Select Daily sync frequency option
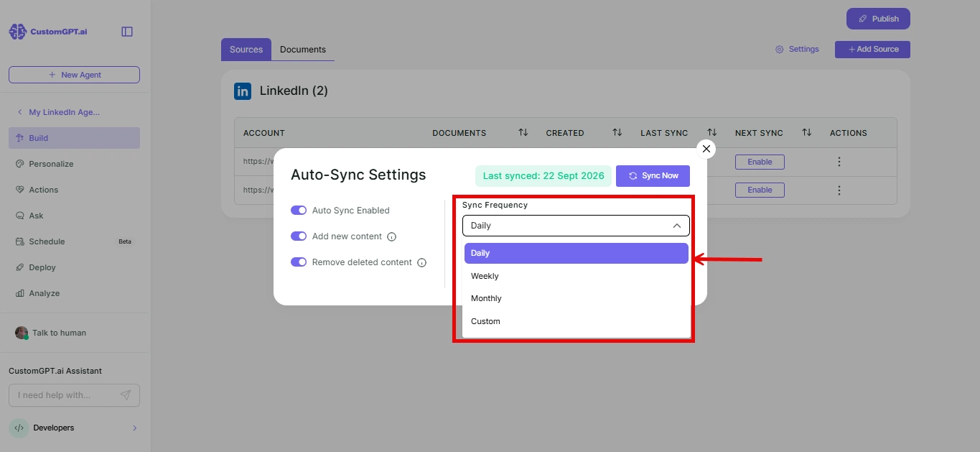 [576, 253]
